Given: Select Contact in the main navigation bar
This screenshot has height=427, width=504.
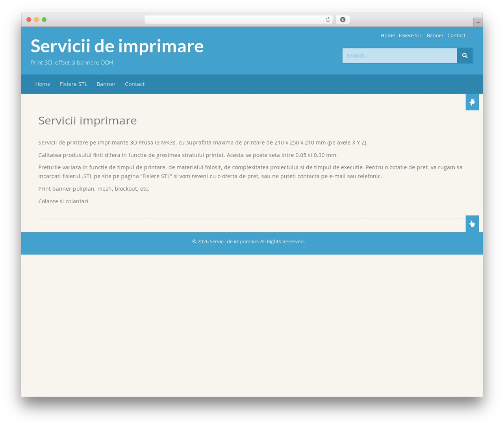Looking at the screenshot, I should 135,84.
